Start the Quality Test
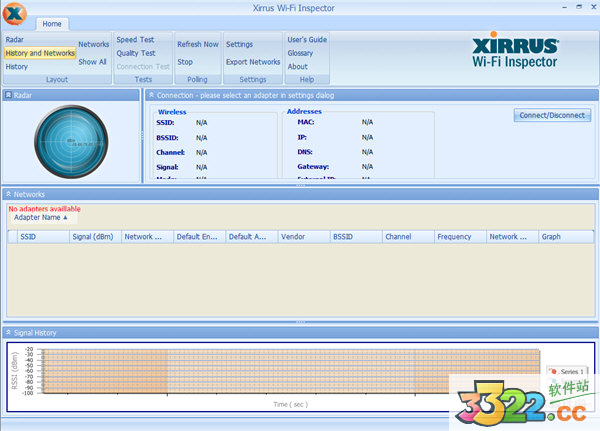 136,53
